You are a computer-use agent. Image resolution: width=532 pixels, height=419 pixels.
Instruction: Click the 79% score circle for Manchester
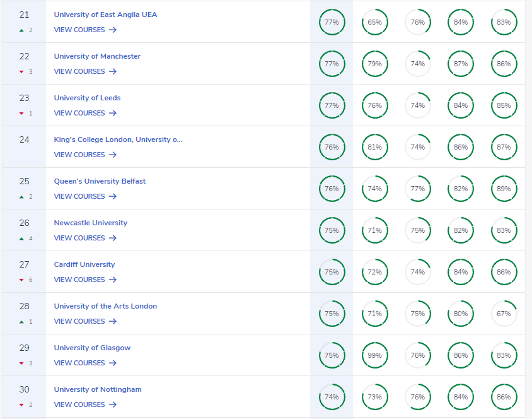[x=374, y=64]
